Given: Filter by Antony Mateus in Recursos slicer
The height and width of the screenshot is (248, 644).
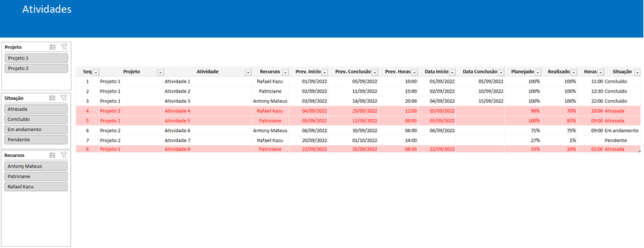Looking at the screenshot, I should pos(36,166).
